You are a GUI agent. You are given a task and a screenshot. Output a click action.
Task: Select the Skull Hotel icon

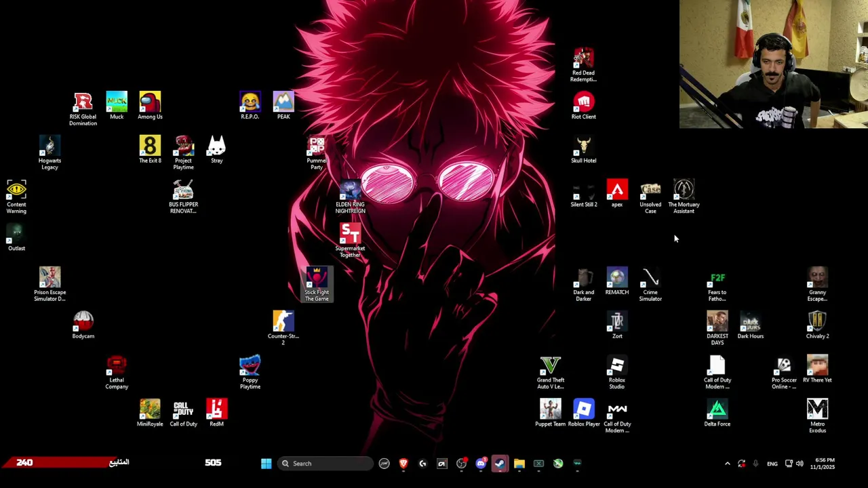[x=583, y=150]
